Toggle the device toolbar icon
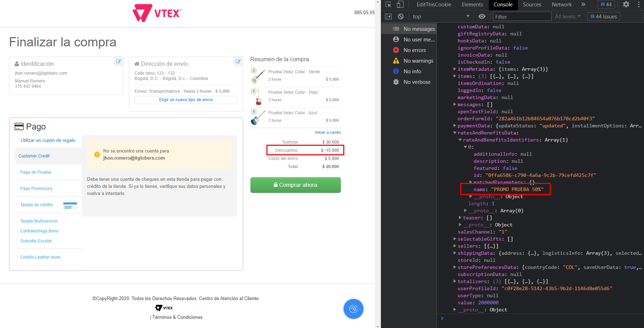This screenshot has height=328, width=644. [400, 5]
